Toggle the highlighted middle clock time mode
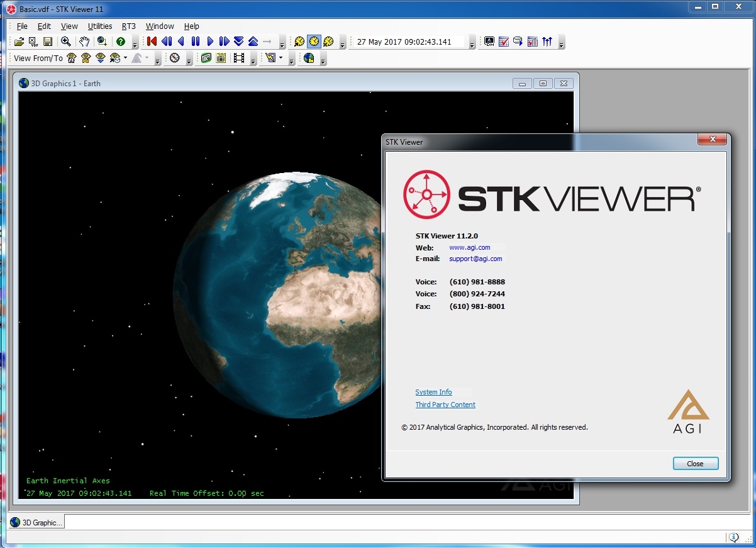Viewport: 756px width, 548px height. point(313,42)
